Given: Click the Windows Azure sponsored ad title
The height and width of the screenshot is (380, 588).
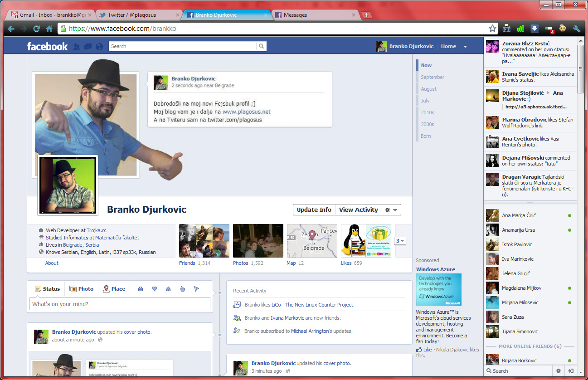Looking at the screenshot, I should pyautogui.click(x=435, y=269).
